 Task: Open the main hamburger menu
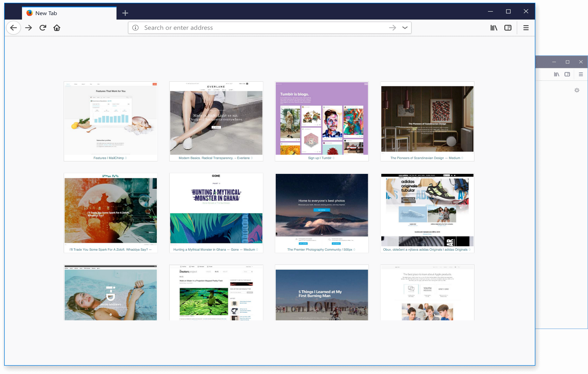tap(526, 28)
